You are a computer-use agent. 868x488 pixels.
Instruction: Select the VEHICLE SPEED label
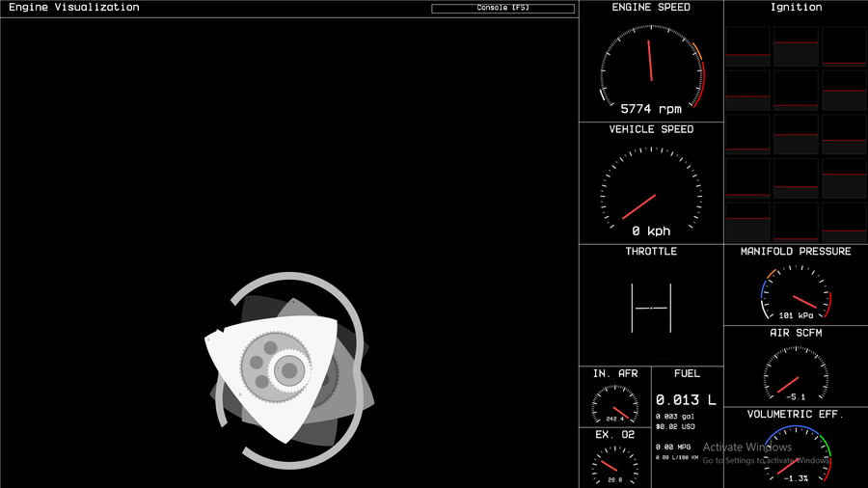click(651, 129)
